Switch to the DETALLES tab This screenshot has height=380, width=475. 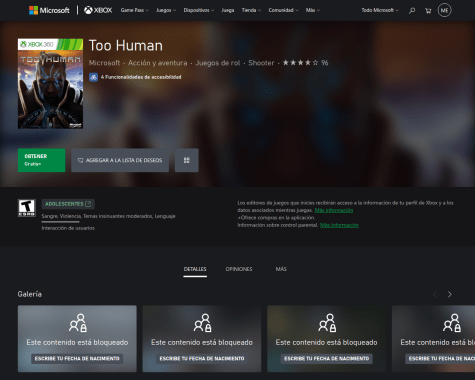tap(195, 269)
